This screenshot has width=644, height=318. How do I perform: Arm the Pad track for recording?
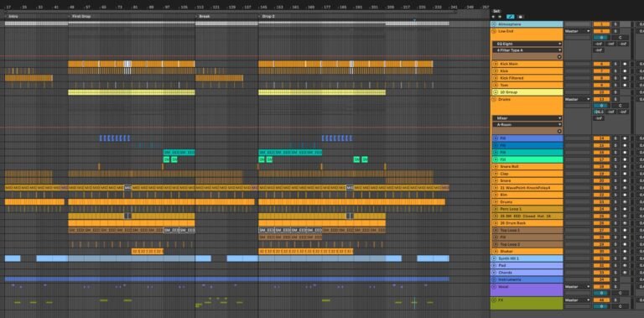[625, 265]
